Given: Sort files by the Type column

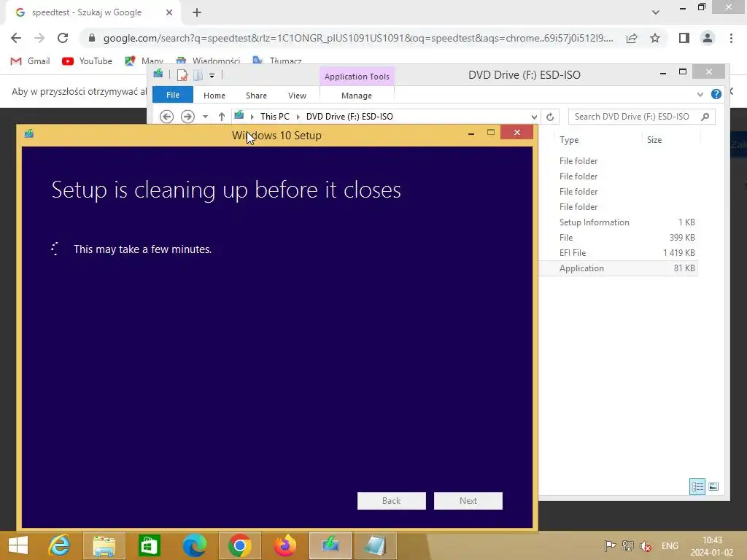Looking at the screenshot, I should tap(569, 140).
